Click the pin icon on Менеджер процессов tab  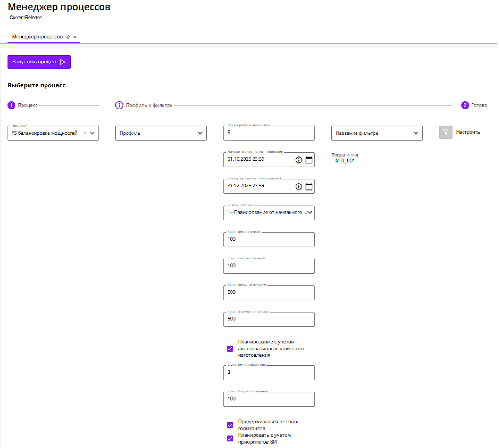click(68, 37)
